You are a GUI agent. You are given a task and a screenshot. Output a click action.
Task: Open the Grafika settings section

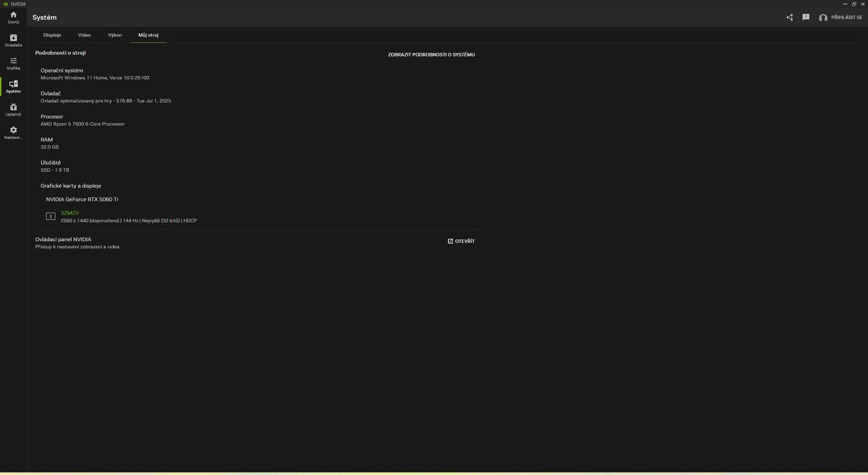point(13,64)
